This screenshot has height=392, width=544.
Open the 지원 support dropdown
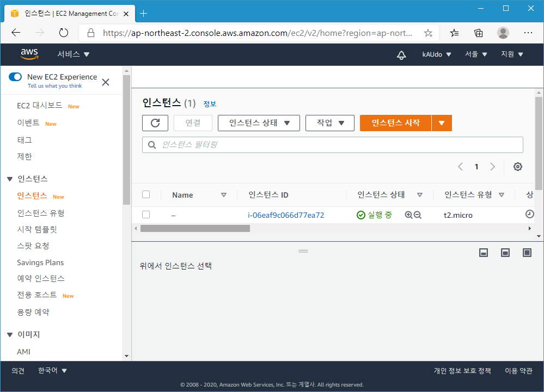[512, 54]
